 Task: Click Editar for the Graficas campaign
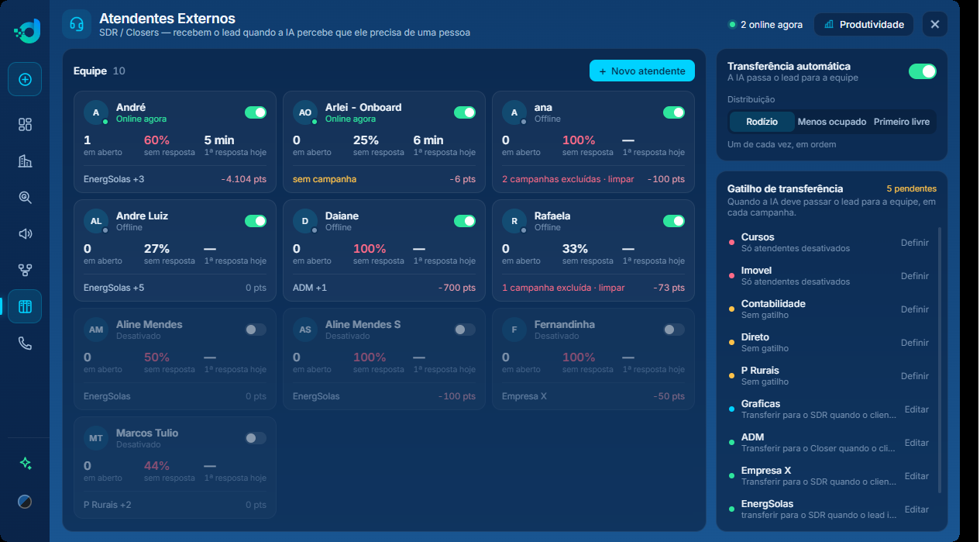[x=916, y=409]
